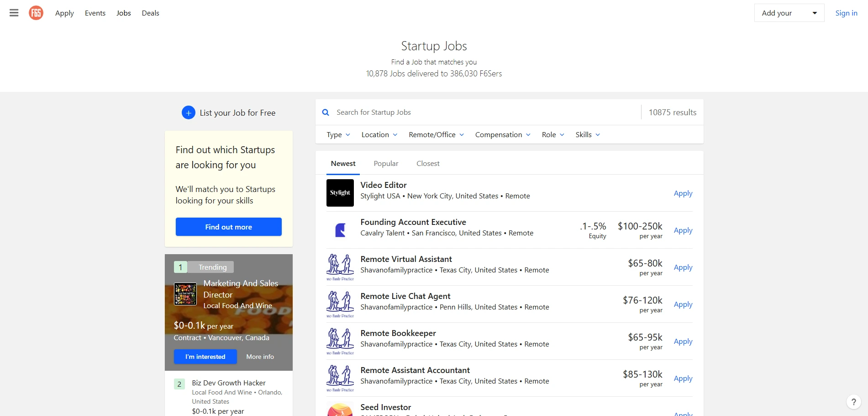Expand the Compensation filter dropdown
868x416 pixels.
503,135
